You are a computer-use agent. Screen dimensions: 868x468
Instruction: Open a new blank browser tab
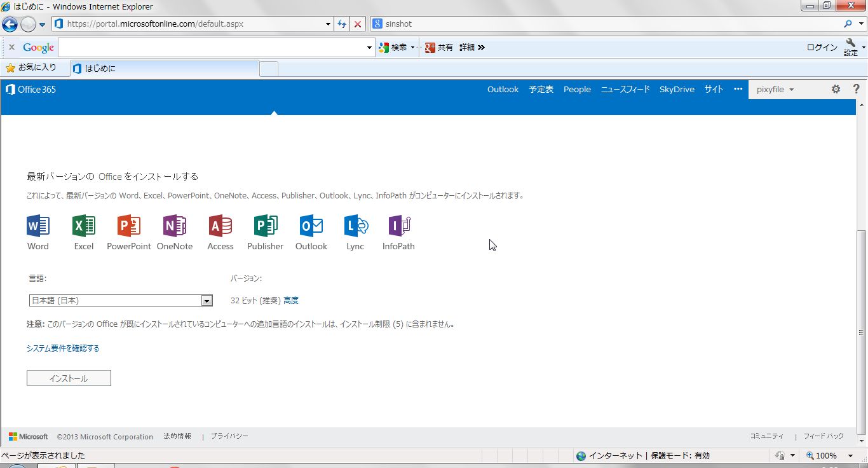[269, 69]
